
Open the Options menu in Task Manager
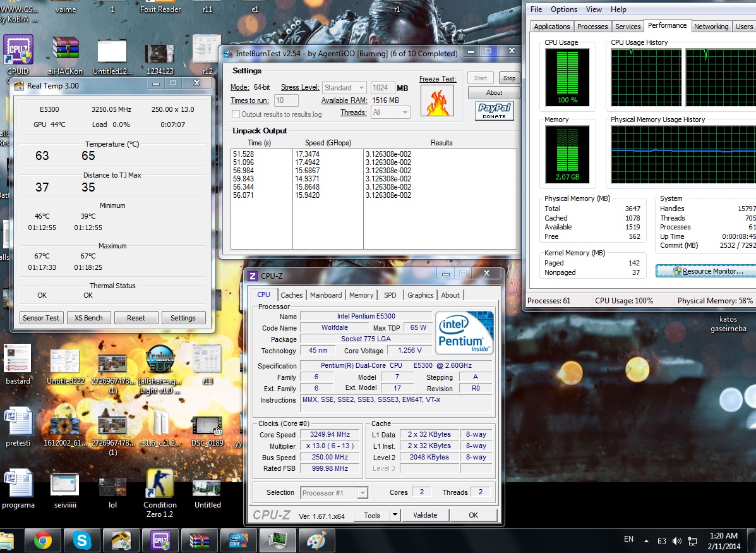[x=563, y=9]
